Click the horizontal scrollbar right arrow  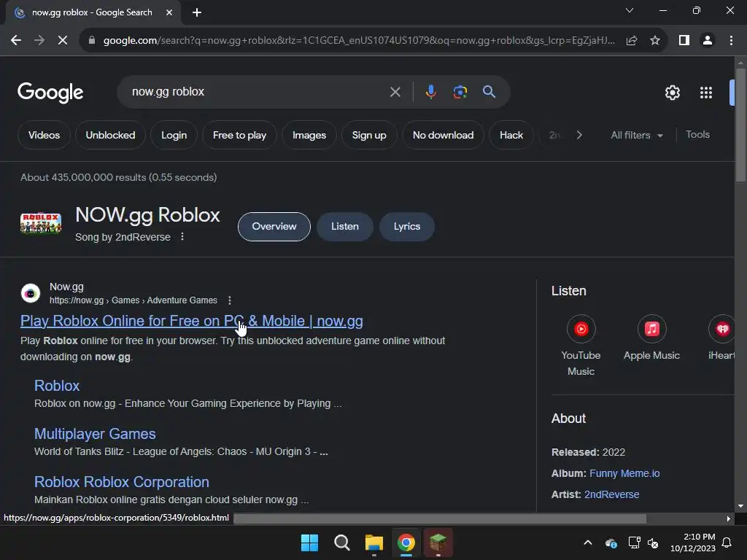pos(729,518)
